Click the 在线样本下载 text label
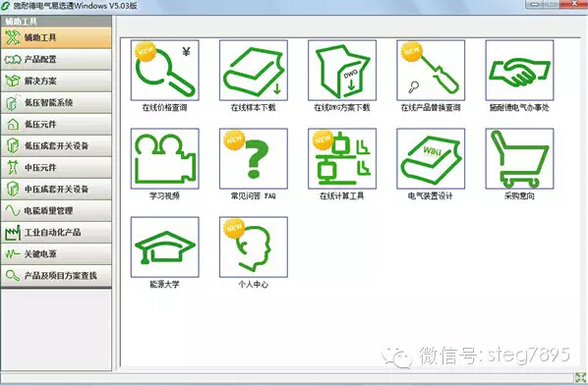Image resolution: width=588 pixels, height=386 pixels. click(x=254, y=108)
